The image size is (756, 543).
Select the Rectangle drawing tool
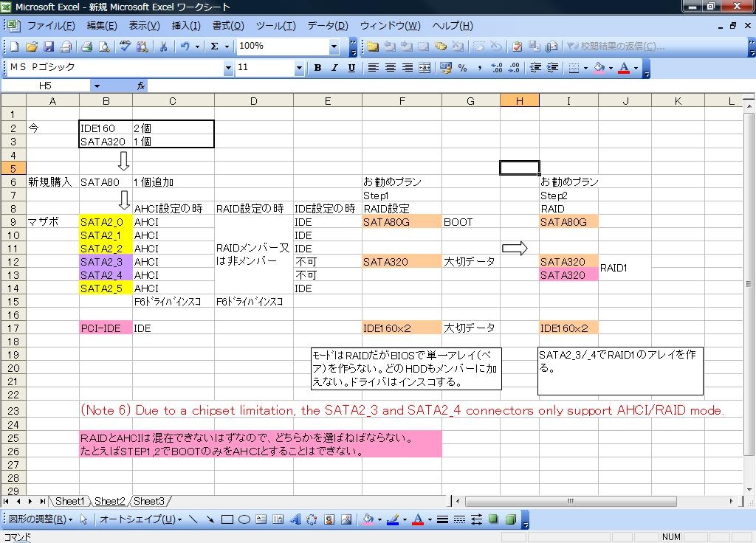[227, 519]
